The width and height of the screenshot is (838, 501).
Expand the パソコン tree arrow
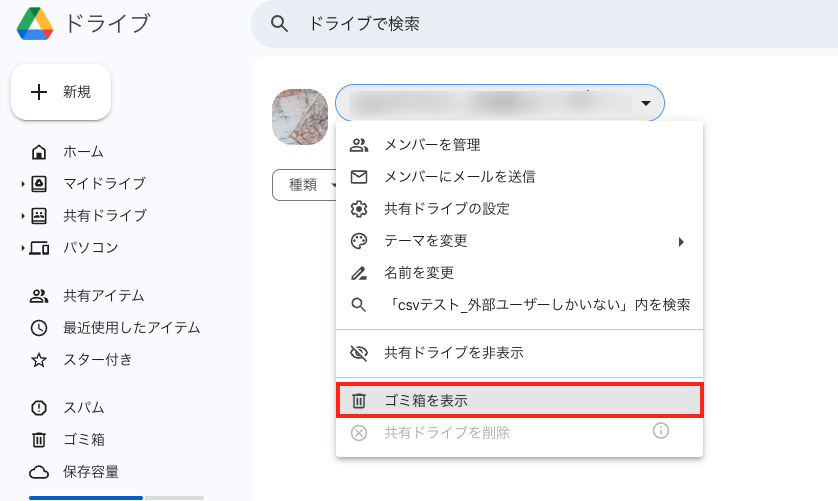(x=23, y=248)
